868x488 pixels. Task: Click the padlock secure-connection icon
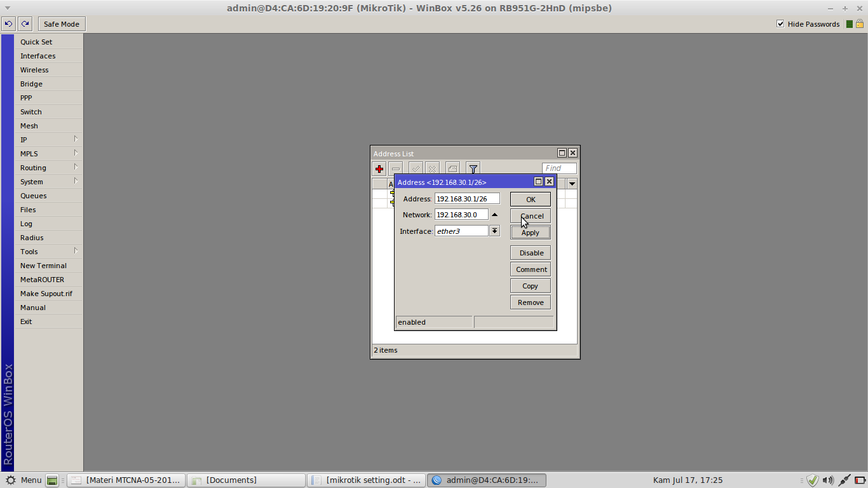click(860, 24)
